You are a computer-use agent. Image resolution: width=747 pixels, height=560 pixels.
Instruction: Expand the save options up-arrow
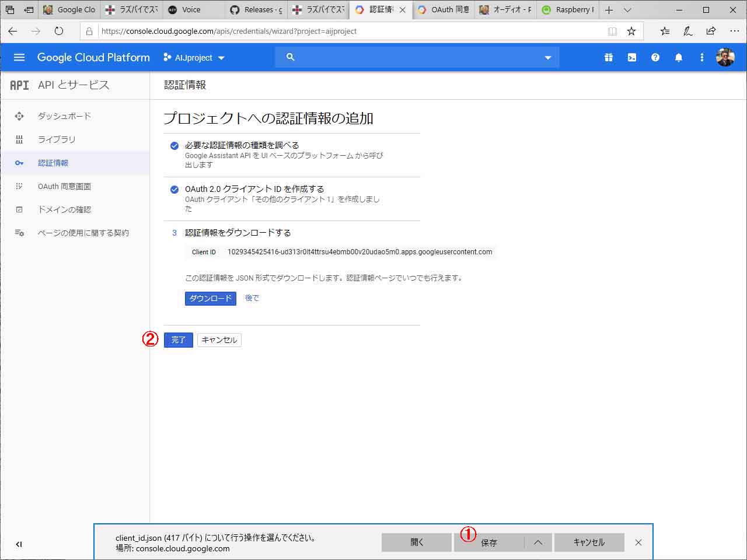(x=538, y=542)
